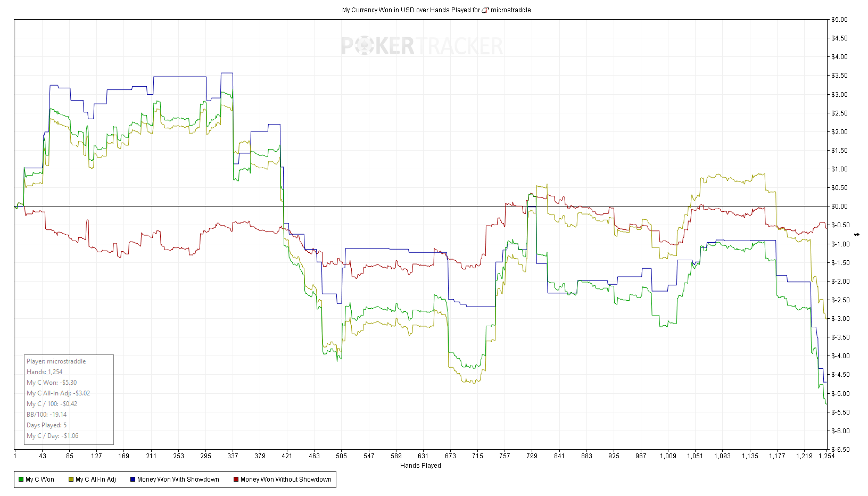Select the 'My C Won' legend label
The image size is (868, 496).
[x=40, y=480]
